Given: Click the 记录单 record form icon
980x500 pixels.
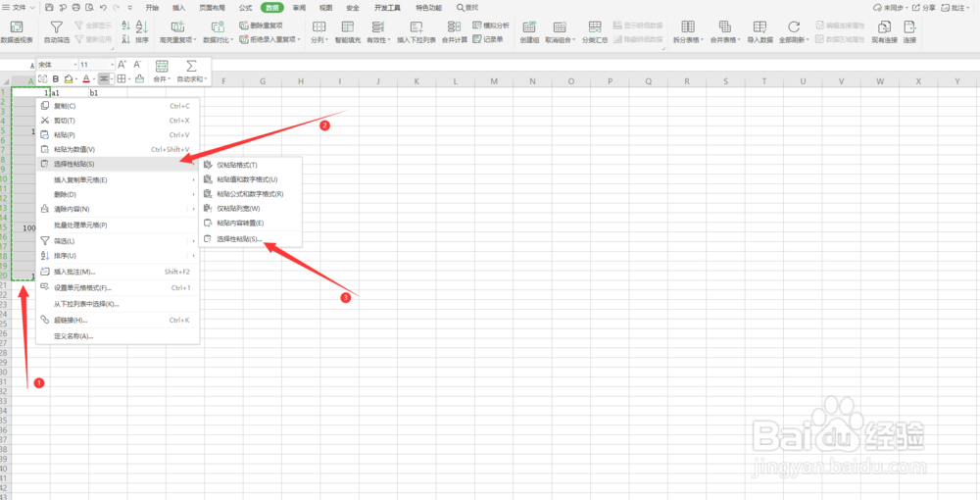Looking at the screenshot, I should click(x=477, y=39).
